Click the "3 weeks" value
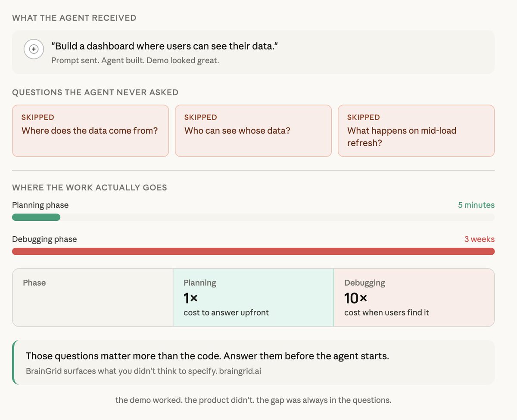The width and height of the screenshot is (517, 420). point(479,239)
